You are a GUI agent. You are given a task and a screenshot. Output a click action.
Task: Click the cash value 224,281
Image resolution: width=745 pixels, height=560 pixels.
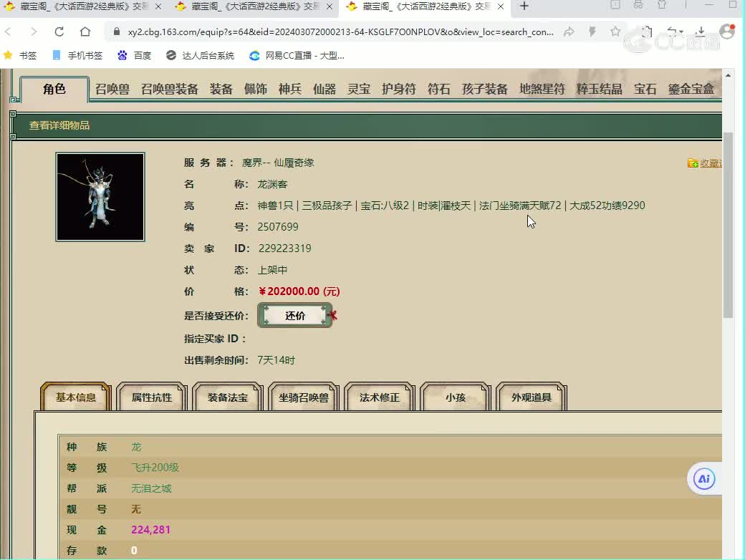point(150,530)
